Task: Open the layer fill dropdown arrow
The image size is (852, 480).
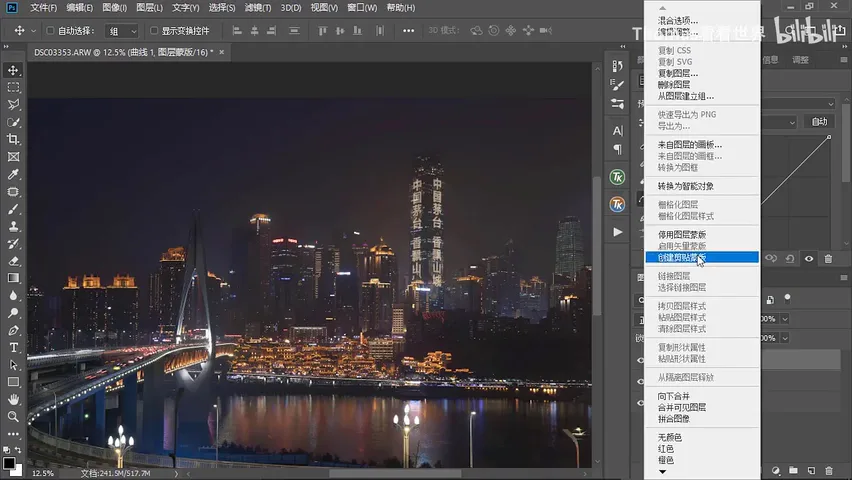Action: [x=785, y=338]
